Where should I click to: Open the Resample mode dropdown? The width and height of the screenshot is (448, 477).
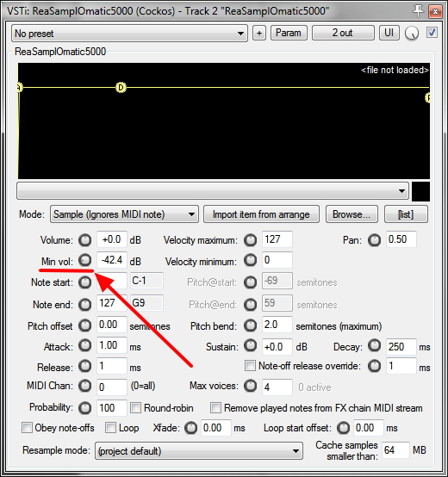[x=199, y=450]
